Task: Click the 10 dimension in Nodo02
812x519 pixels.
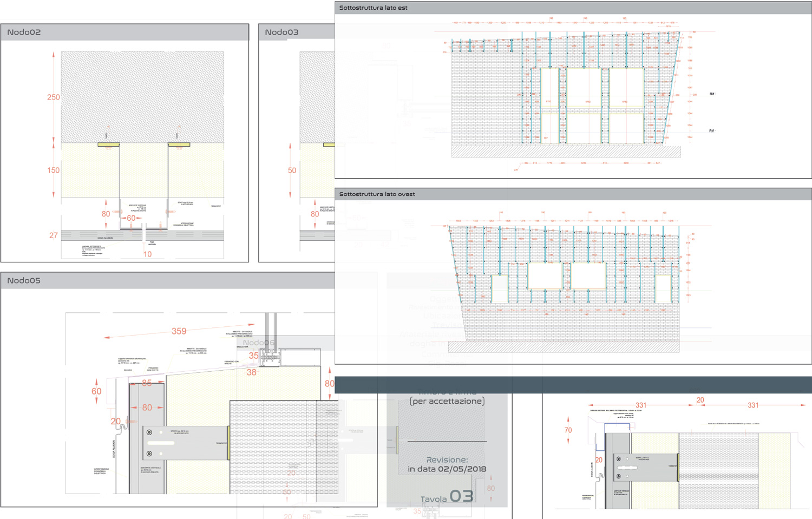Action: [x=147, y=254]
